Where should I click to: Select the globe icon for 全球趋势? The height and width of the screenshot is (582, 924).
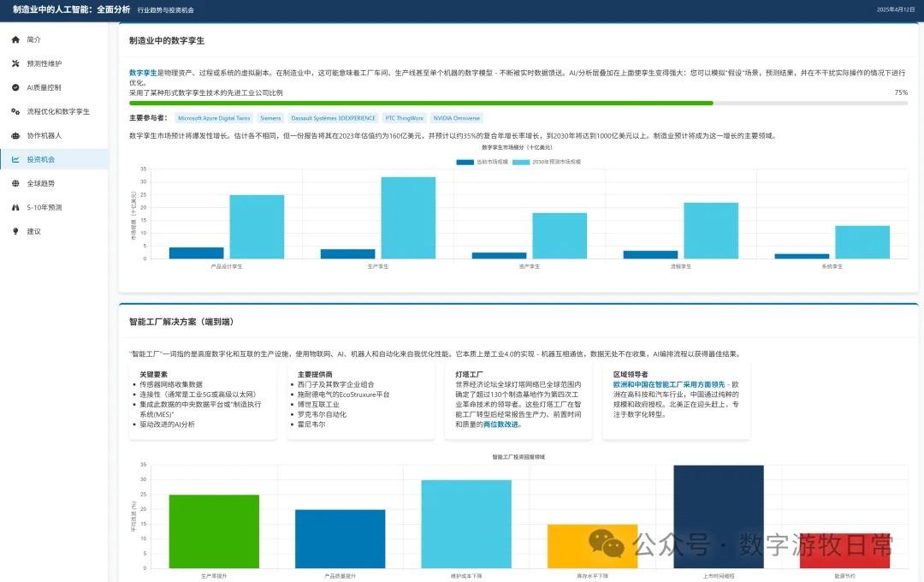pos(15,184)
